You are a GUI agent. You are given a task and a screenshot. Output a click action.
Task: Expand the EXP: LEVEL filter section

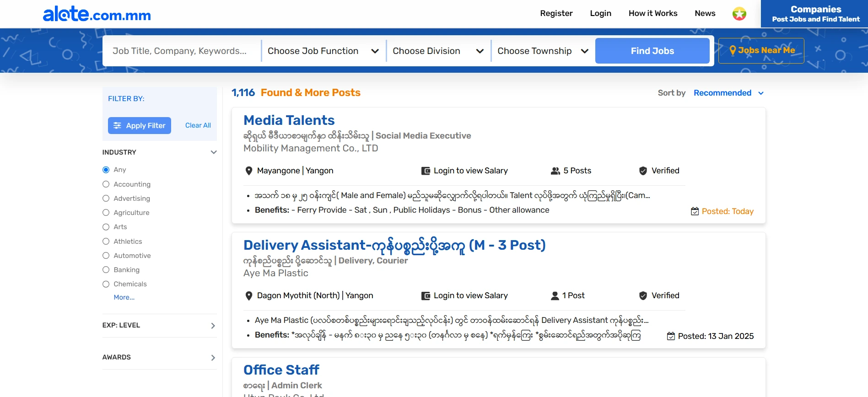(x=159, y=325)
